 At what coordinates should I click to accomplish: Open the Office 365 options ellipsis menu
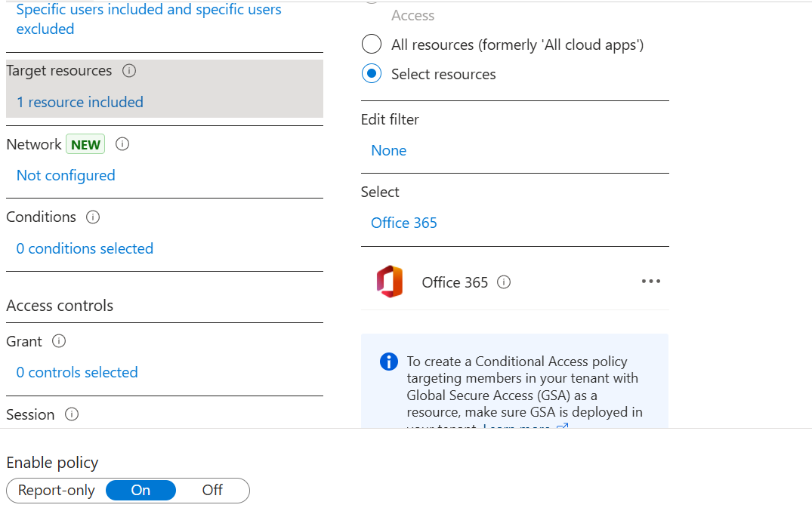click(651, 281)
